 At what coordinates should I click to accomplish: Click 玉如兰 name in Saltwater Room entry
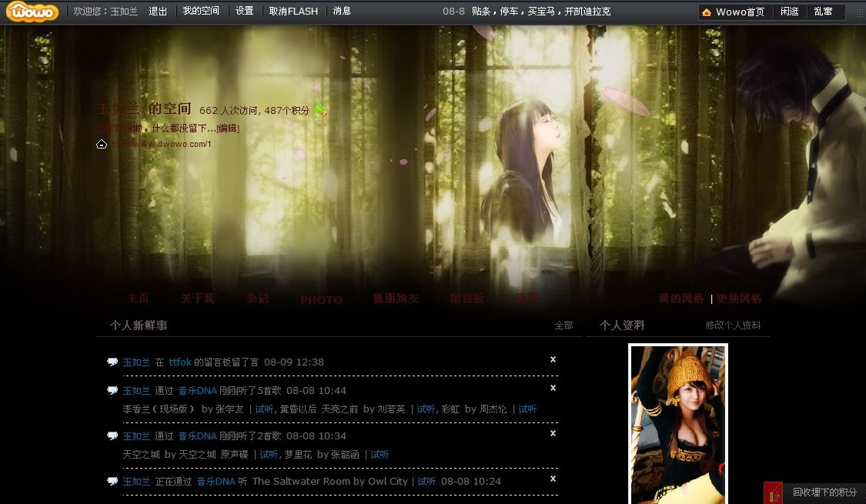[136, 482]
